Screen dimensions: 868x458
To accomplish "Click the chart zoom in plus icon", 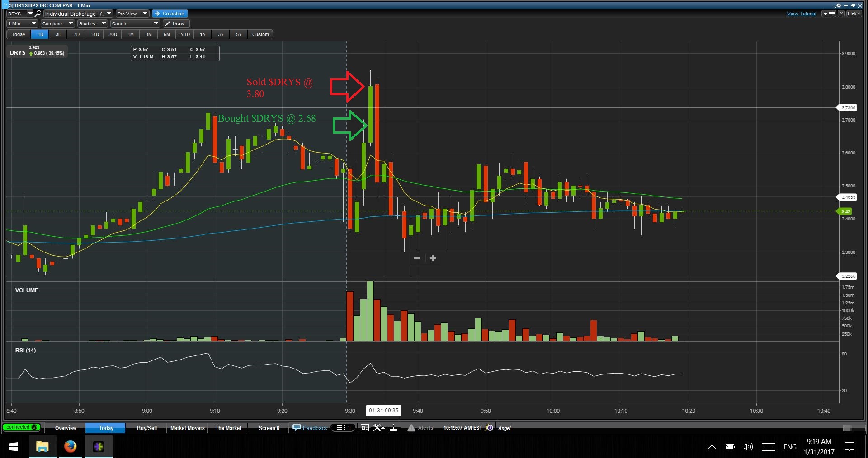I will (433, 258).
